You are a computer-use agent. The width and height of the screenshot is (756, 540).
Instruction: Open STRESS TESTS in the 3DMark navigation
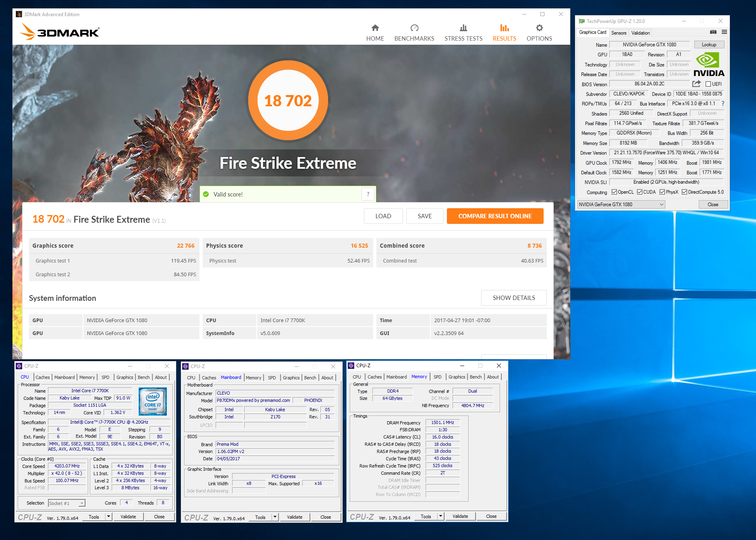(463, 33)
